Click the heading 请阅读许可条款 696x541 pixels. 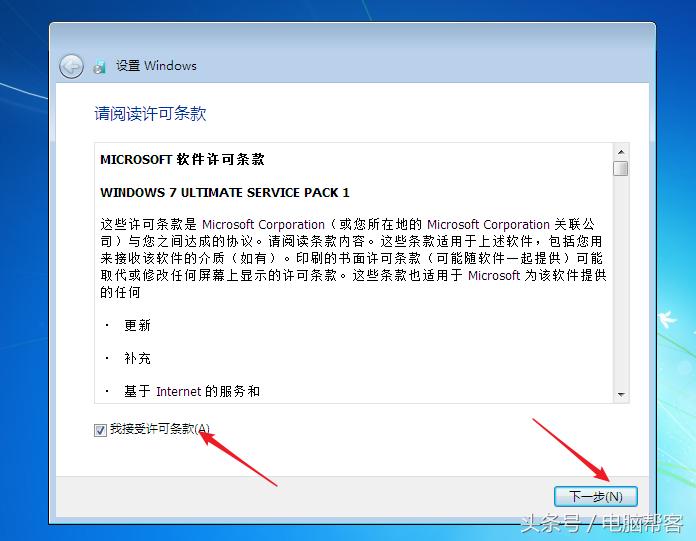click(150, 114)
